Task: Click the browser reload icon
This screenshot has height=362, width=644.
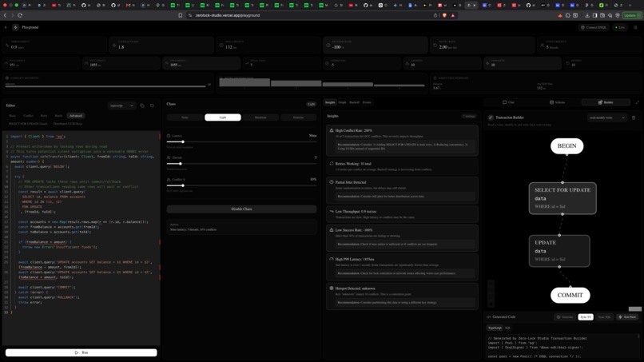Action: point(20,15)
